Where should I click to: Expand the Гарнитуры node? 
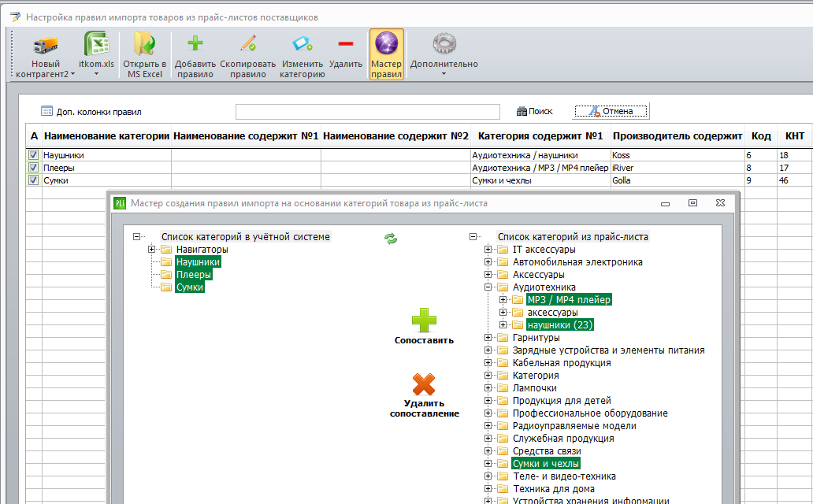(x=488, y=338)
